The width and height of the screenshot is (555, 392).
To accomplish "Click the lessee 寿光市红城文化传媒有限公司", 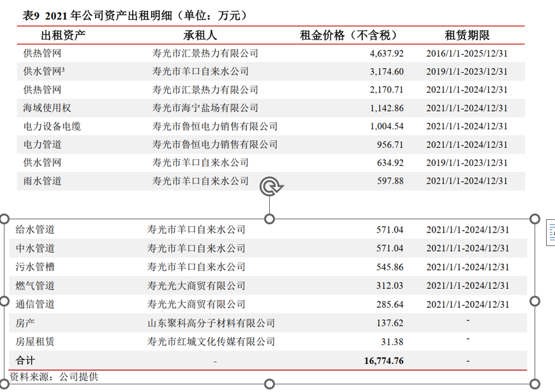I will (211, 342).
